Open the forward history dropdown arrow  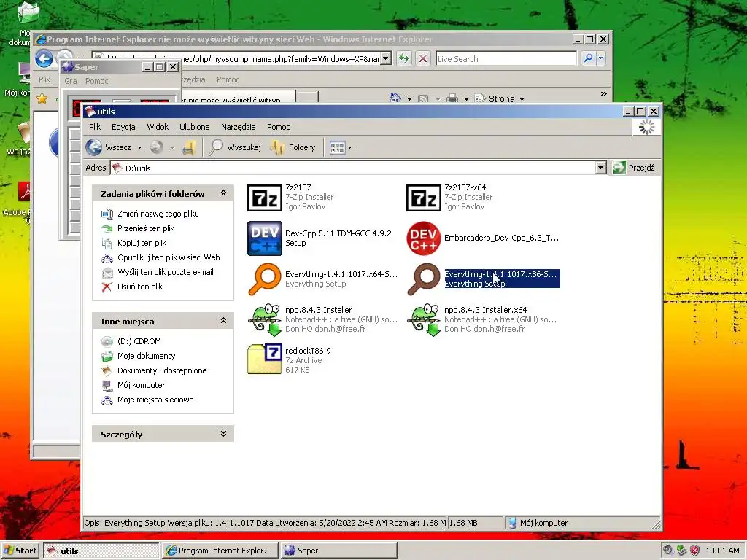tap(172, 147)
